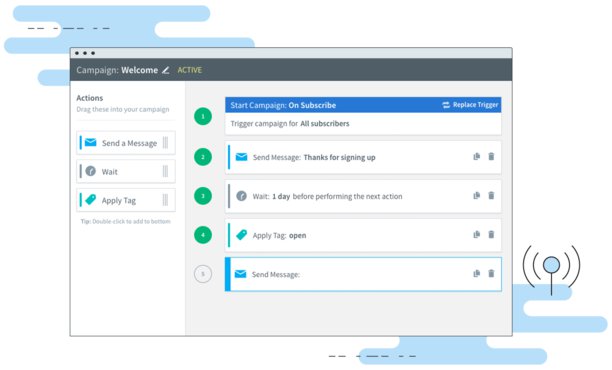
Task: Duplicate the Thanks for signing up message step
Action: pyautogui.click(x=477, y=157)
